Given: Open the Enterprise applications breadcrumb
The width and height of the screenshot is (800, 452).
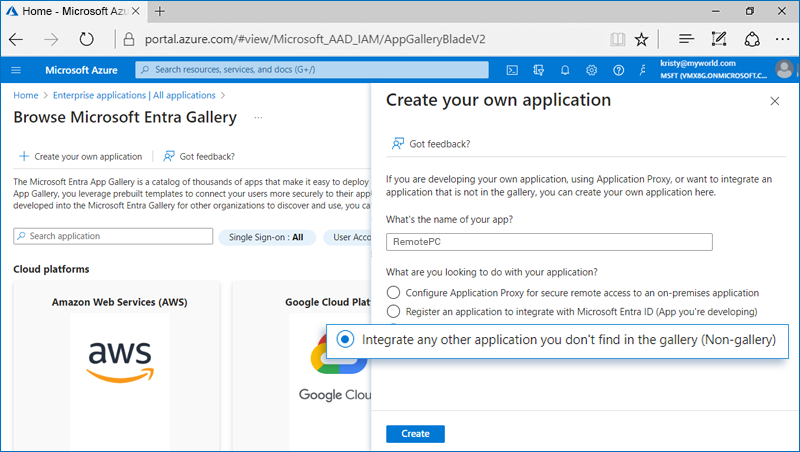Looking at the screenshot, I should [134, 95].
